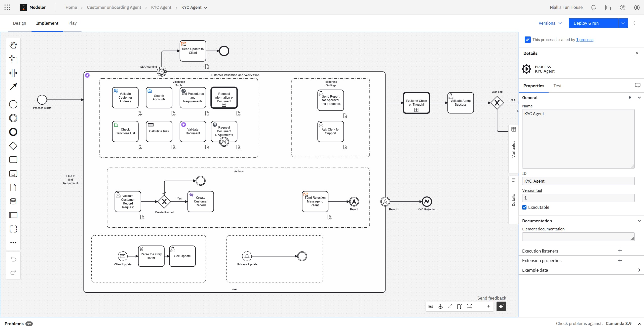Open more palette tools ellipsis
The width and height of the screenshot is (644, 329).
click(13, 243)
